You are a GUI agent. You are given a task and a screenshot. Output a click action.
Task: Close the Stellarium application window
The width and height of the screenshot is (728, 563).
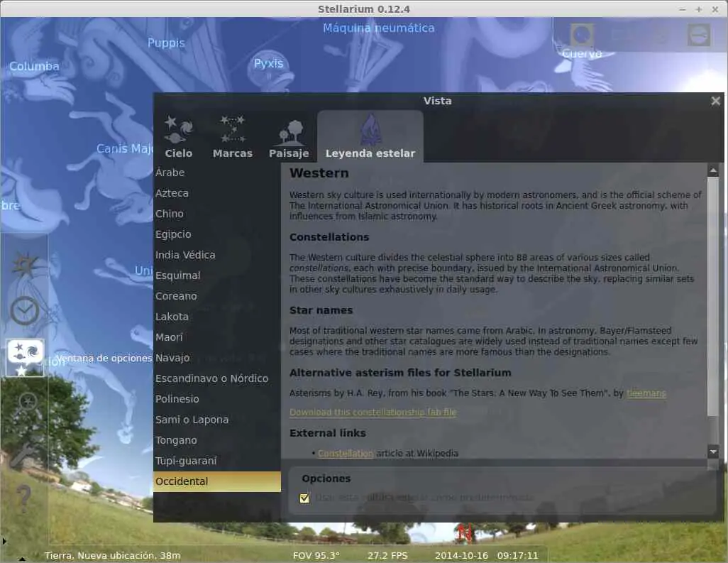pos(715,9)
